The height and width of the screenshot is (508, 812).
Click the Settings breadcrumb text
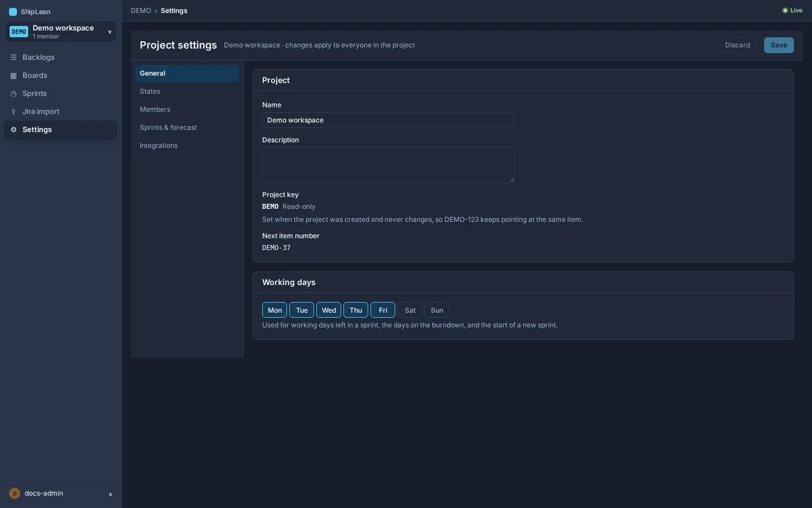174,11
